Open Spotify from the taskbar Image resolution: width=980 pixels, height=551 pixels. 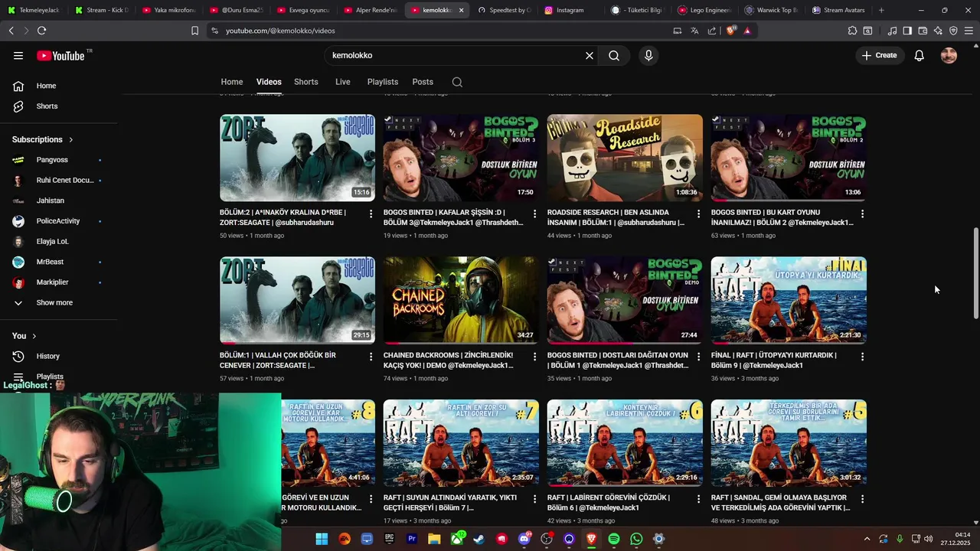pyautogui.click(x=613, y=539)
